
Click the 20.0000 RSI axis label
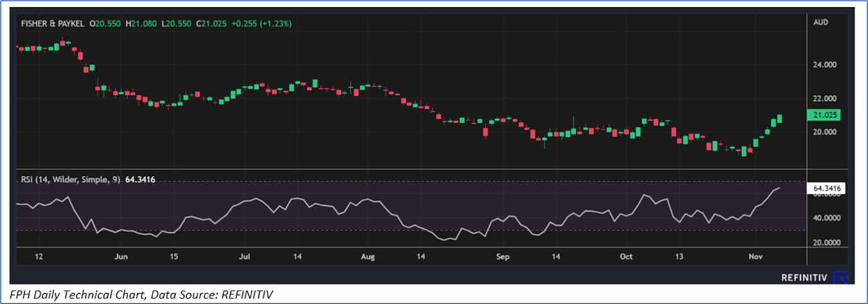point(826,242)
